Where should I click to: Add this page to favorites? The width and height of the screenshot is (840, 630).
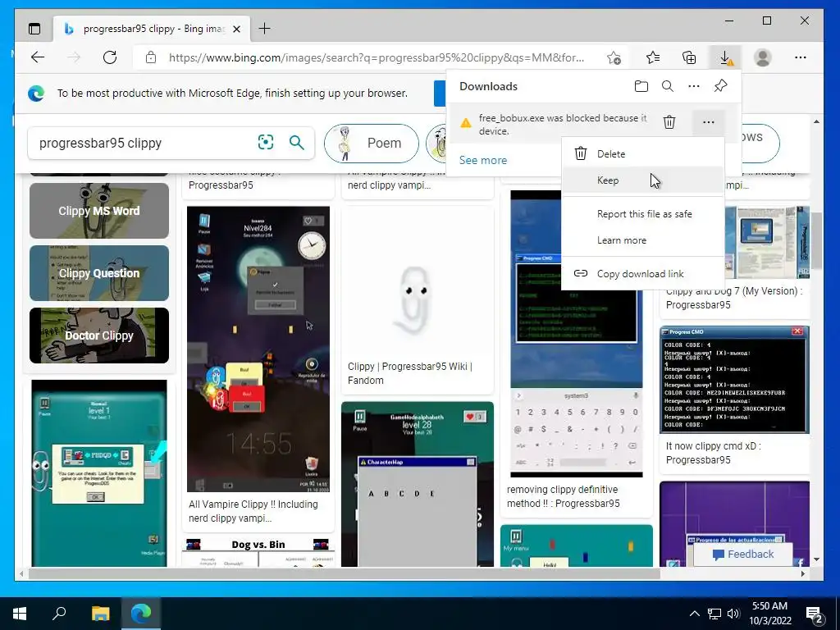click(614, 57)
